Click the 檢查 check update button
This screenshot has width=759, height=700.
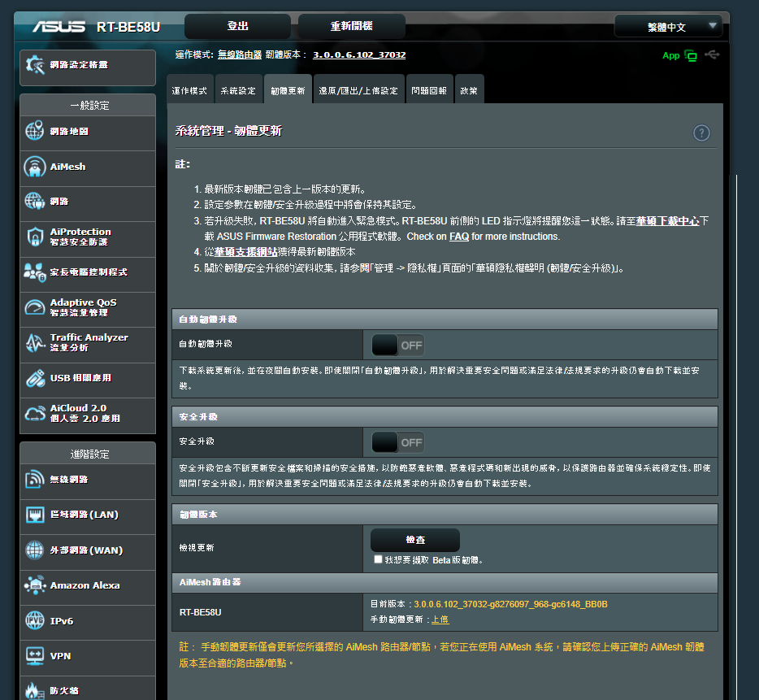click(415, 540)
